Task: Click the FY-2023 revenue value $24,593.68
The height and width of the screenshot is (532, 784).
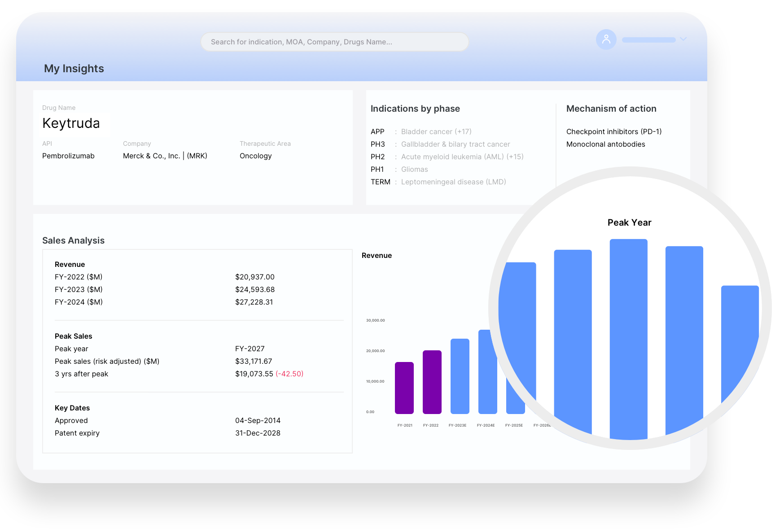Action: [x=255, y=290]
